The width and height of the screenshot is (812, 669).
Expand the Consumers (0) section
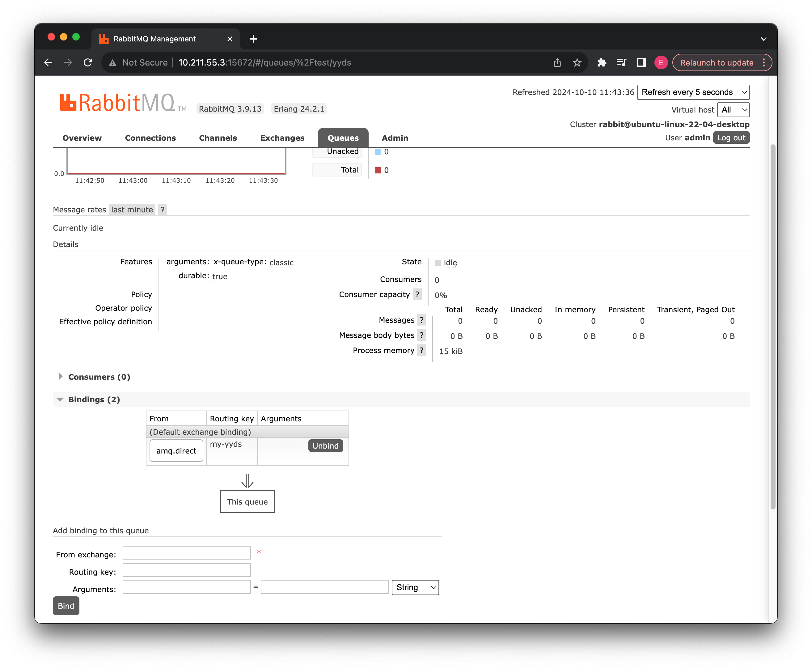click(x=99, y=377)
